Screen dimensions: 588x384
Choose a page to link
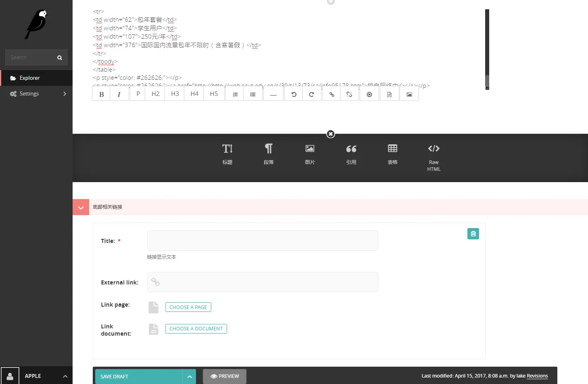188,307
